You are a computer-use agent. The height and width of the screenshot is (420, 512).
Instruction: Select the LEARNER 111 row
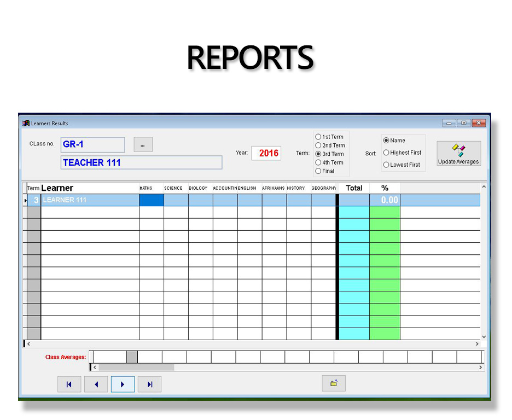pyautogui.click(x=90, y=200)
